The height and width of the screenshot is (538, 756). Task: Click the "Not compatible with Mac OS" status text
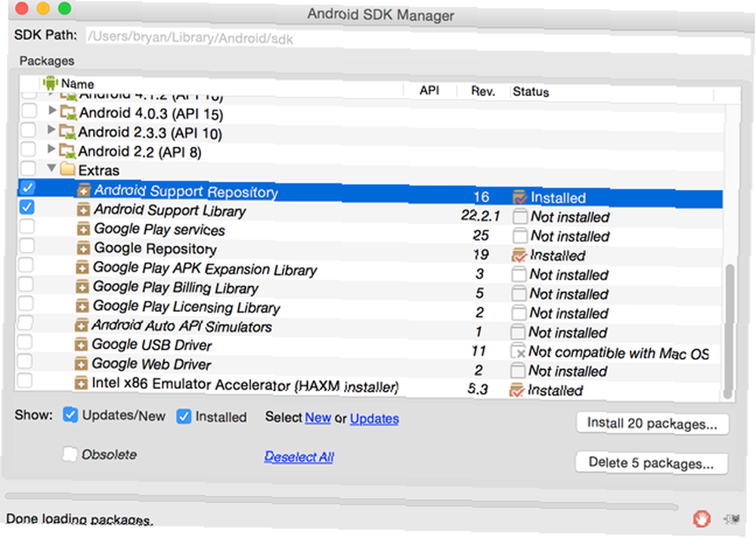[618, 353]
